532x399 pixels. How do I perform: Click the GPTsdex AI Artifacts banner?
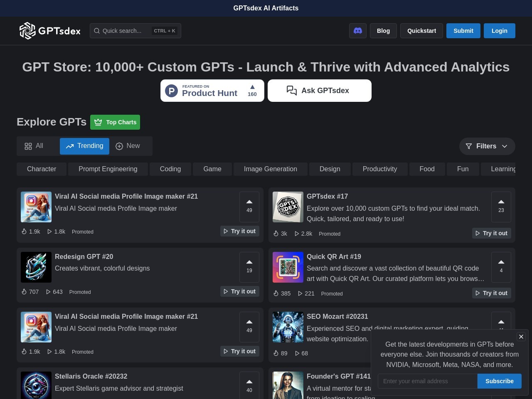point(266,8)
